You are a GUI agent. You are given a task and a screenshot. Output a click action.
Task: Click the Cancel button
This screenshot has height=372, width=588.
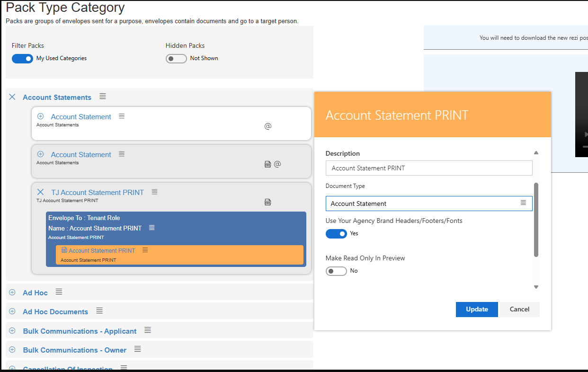click(519, 310)
